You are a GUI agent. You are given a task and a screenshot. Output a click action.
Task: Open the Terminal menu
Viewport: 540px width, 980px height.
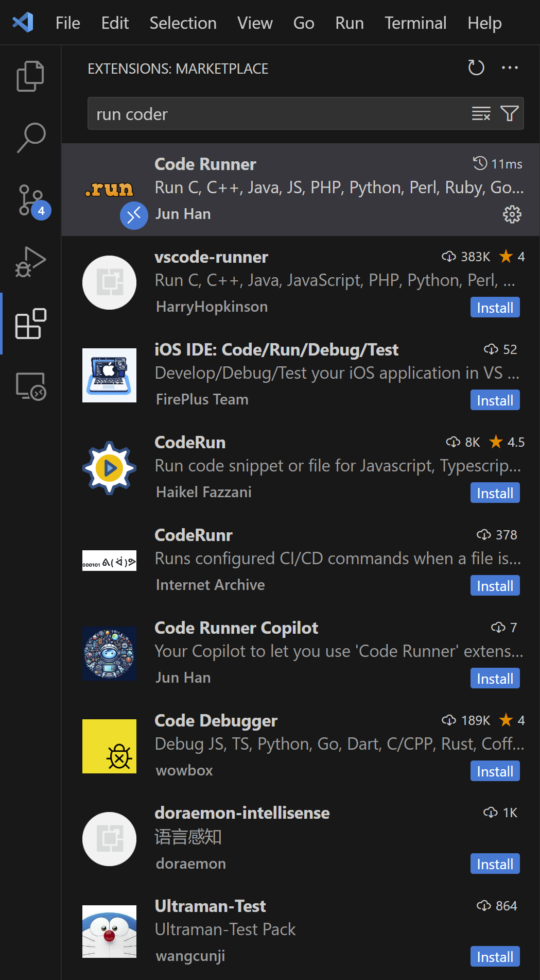pyautogui.click(x=415, y=23)
